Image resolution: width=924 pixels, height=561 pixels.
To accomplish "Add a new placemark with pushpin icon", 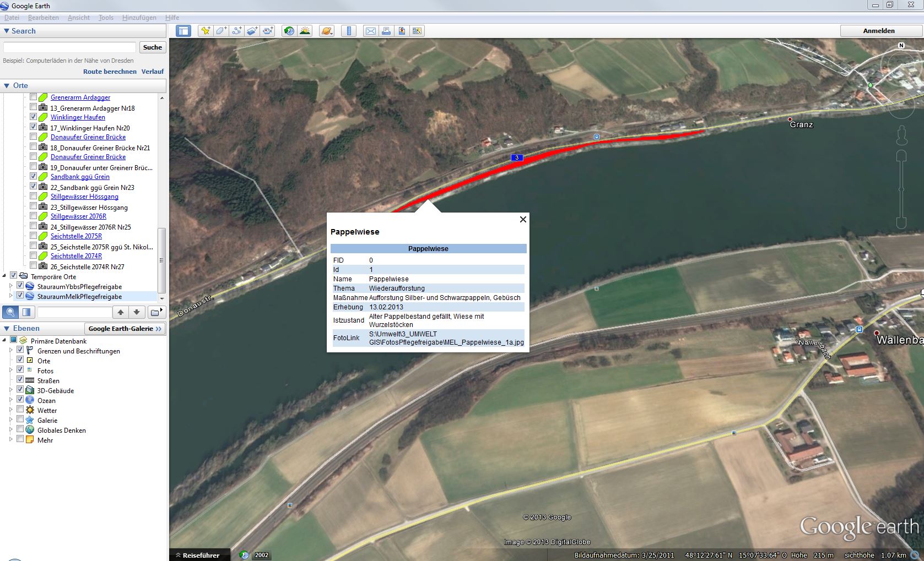I will tap(206, 31).
